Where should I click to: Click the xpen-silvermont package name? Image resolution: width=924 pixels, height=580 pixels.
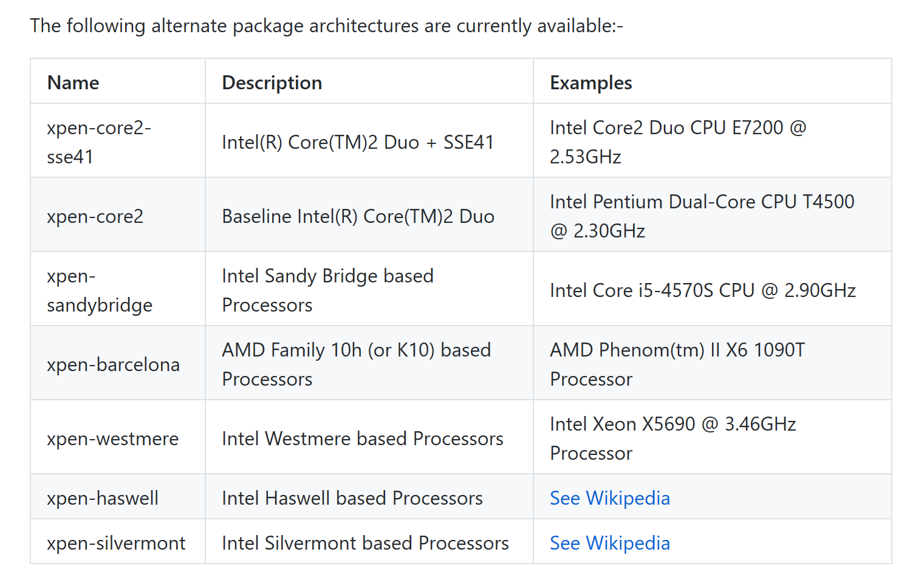(x=116, y=543)
